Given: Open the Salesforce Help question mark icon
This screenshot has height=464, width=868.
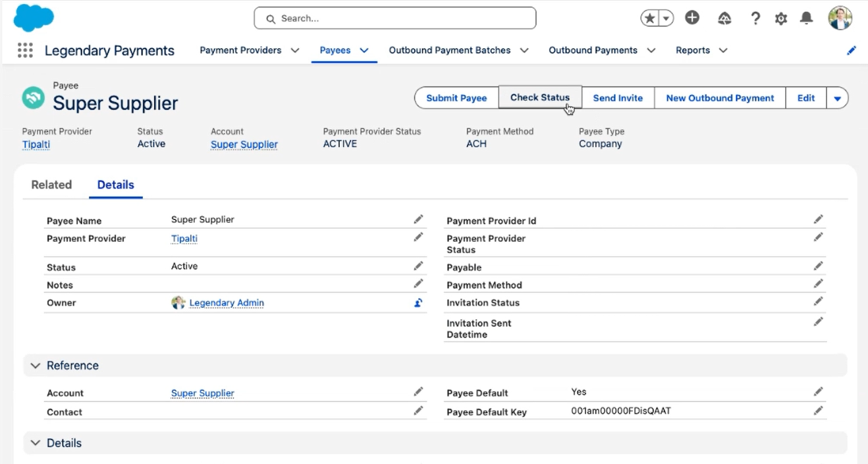Looking at the screenshot, I should pos(755,18).
